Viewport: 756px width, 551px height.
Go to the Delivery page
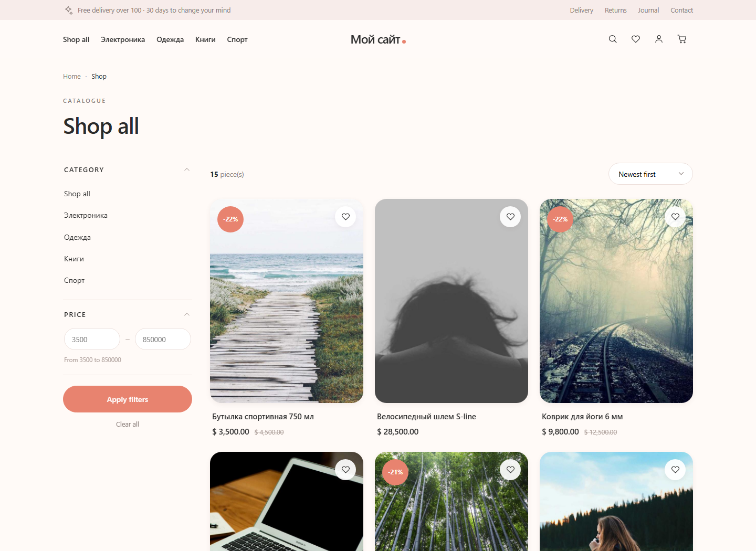coord(582,10)
